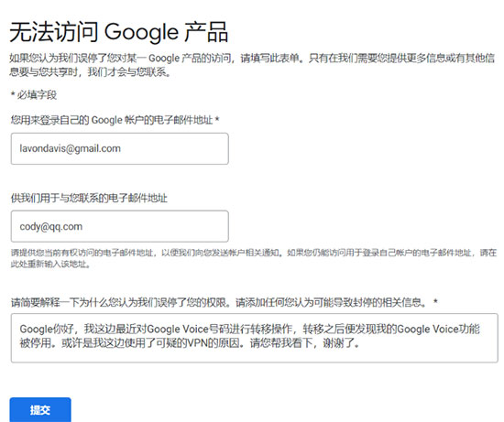Click the * 必填字段 required fields note

click(x=33, y=94)
